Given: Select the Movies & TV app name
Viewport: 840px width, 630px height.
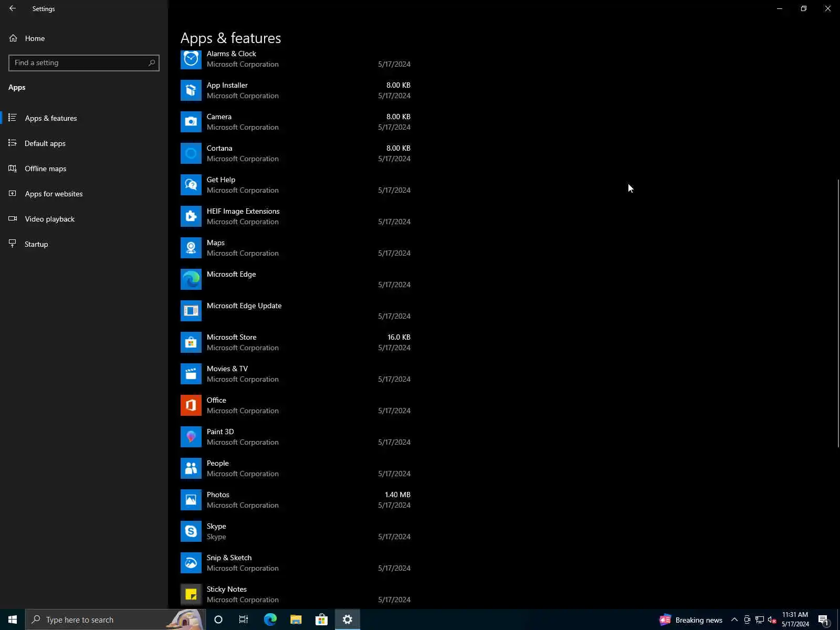Looking at the screenshot, I should (227, 369).
